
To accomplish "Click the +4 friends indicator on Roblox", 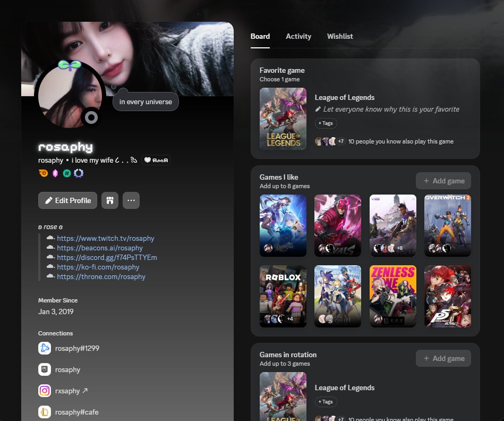I will [x=290, y=319].
